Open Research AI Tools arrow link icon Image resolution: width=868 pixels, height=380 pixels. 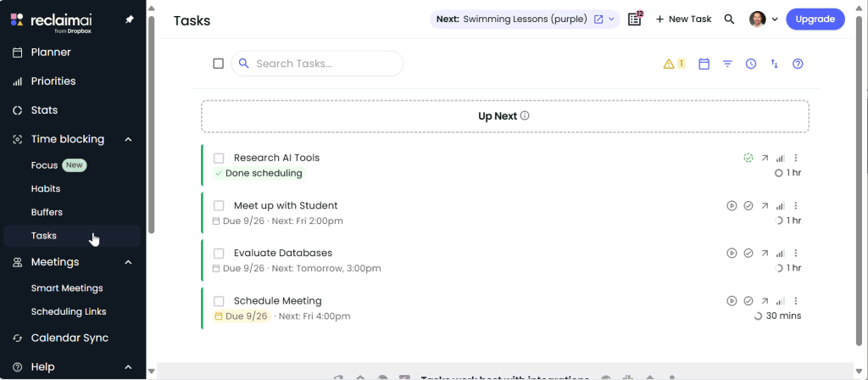point(765,158)
